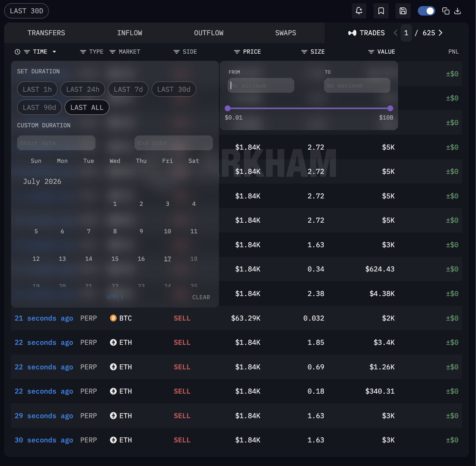This screenshot has height=466, width=476.
Task: Open the TIME column filter
Action: pos(27,52)
